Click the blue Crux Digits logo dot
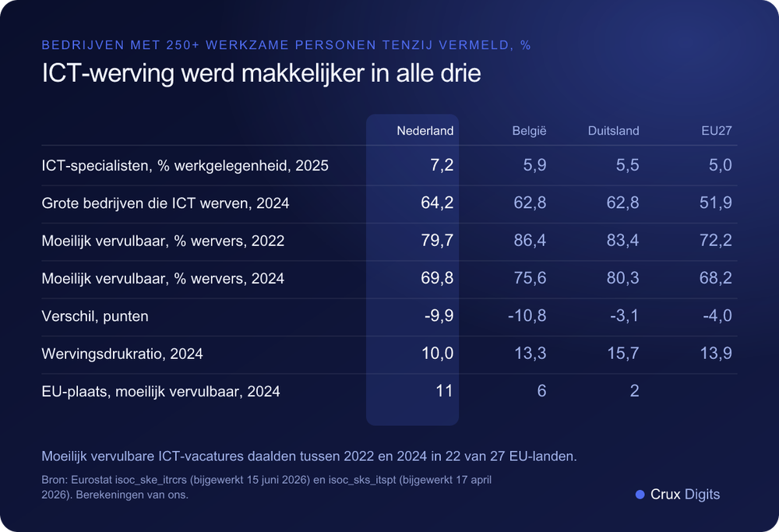Image resolution: width=779 pixels, height=532 pixels. click(640, 495)
